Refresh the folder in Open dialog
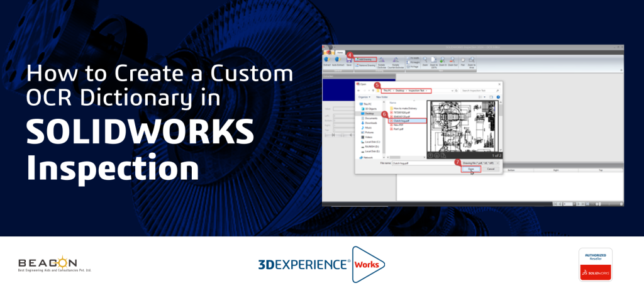Viewport: 644px width, 293px height. [x=457, y=91]
